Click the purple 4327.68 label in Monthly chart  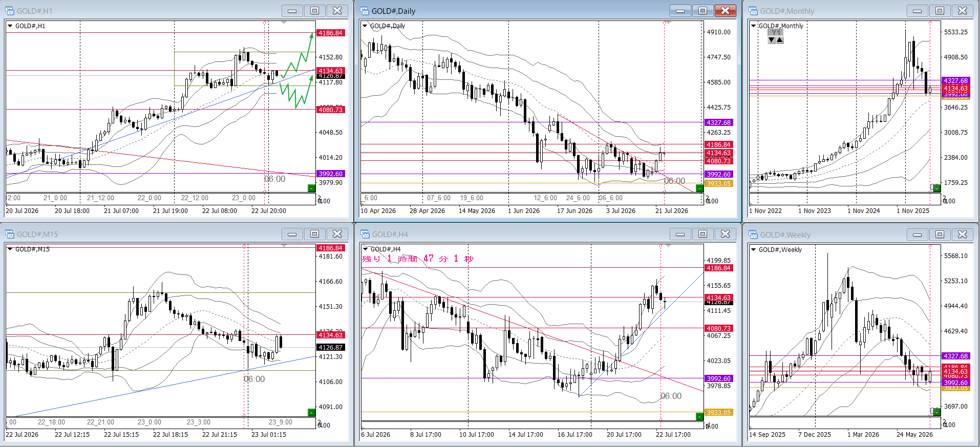956,80
